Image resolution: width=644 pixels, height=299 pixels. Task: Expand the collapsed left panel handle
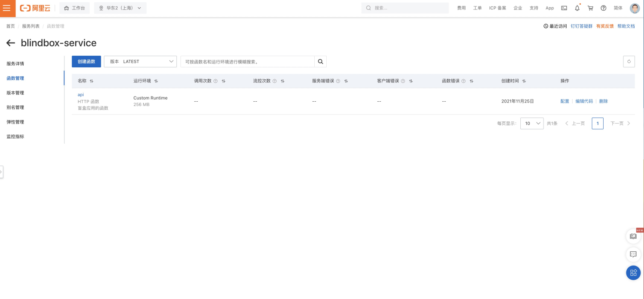1,172
